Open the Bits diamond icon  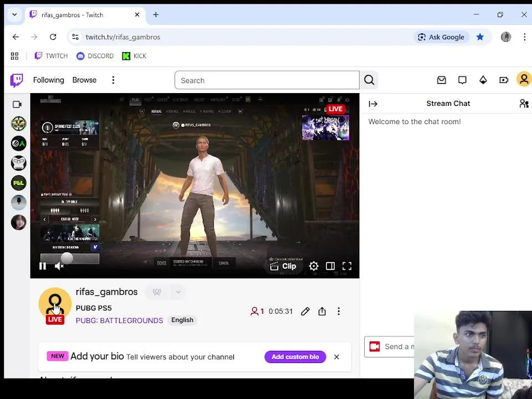pos(483,80)
